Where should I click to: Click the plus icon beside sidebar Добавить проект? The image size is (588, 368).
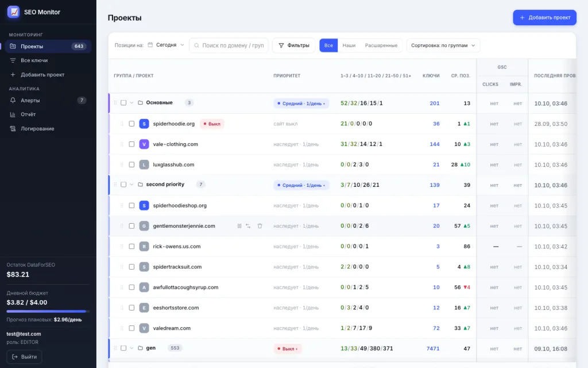13,75
